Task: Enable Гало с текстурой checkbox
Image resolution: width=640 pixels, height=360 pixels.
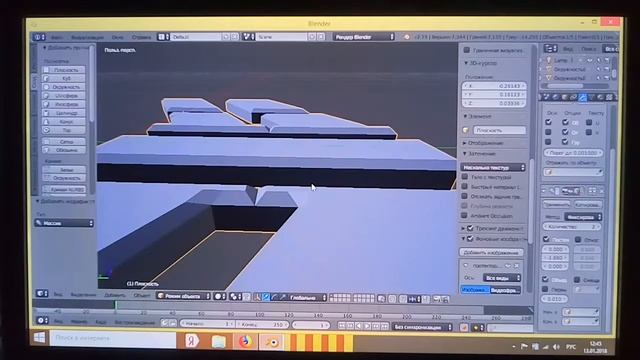Action: [464, 177]
